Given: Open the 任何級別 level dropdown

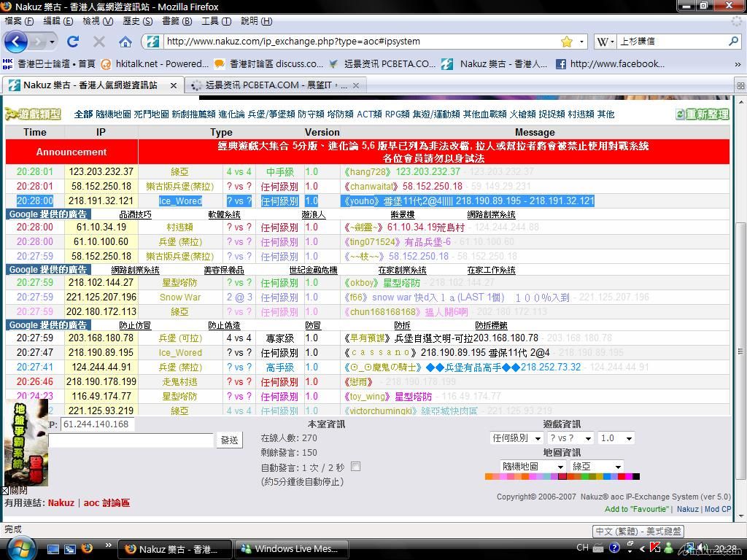Looking at the screenshot, I should (x=516, y=438).
